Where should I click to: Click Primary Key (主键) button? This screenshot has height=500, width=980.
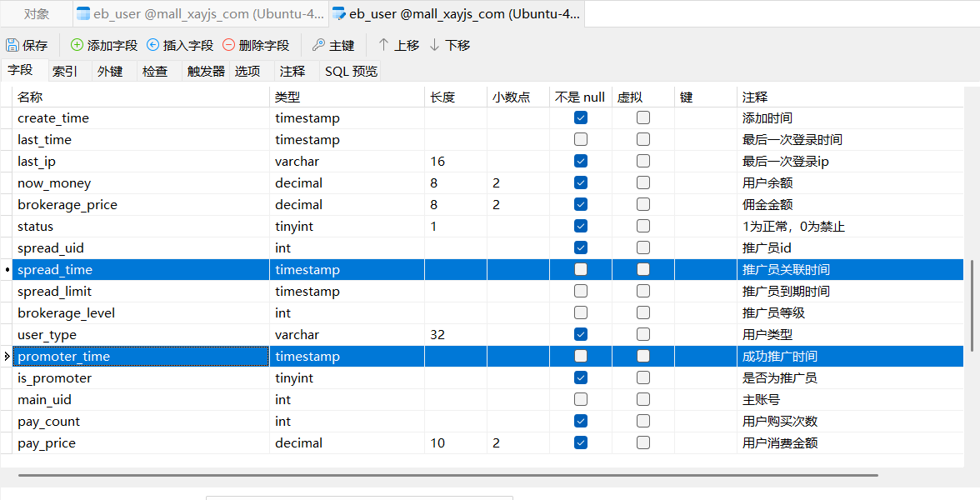[333, 45]
